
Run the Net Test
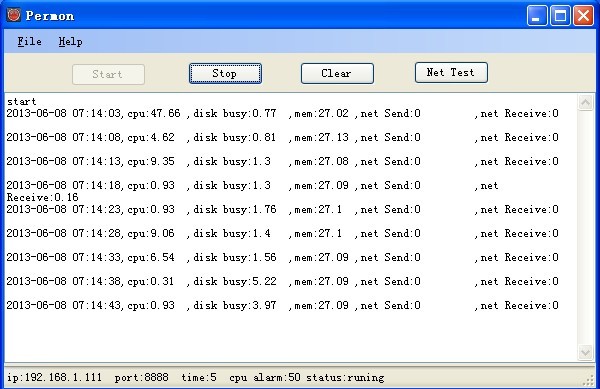[451, 72]
